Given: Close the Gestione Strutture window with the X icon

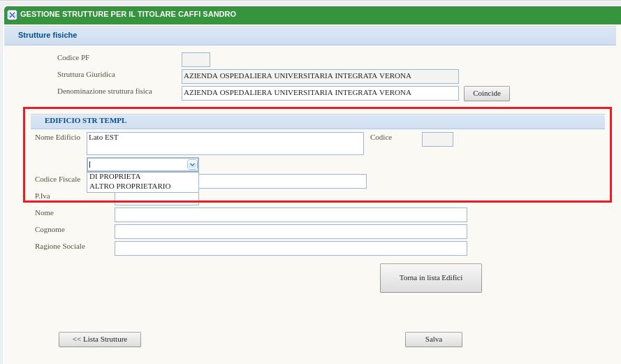Looking at the screenshot, I should click(12, 15).
